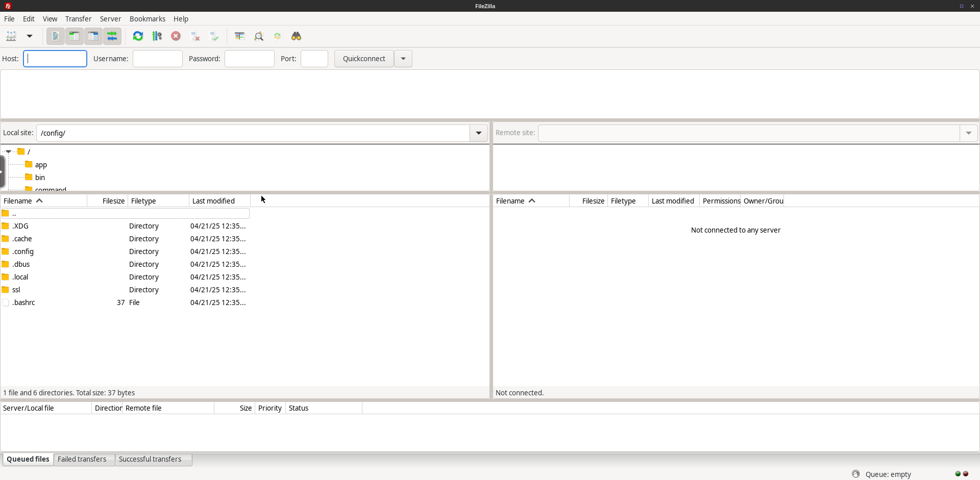Screen dimensions: 980x480
Task: Open the Quickconnect history dropdown
Action: coord(403,59)
